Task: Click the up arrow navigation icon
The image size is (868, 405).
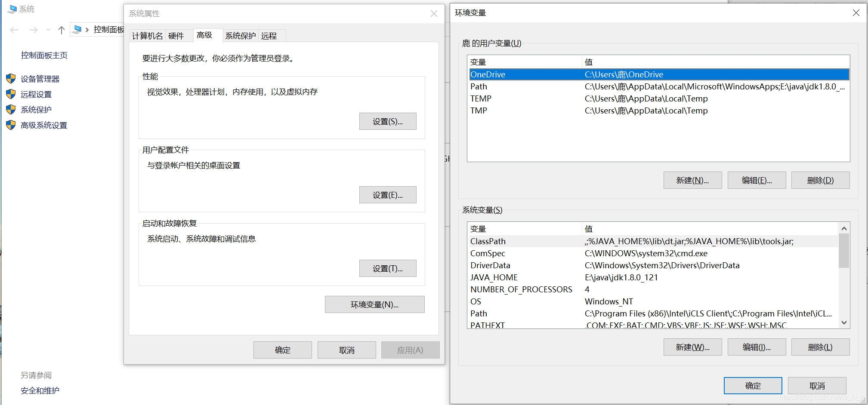Action: pos(62,30)
